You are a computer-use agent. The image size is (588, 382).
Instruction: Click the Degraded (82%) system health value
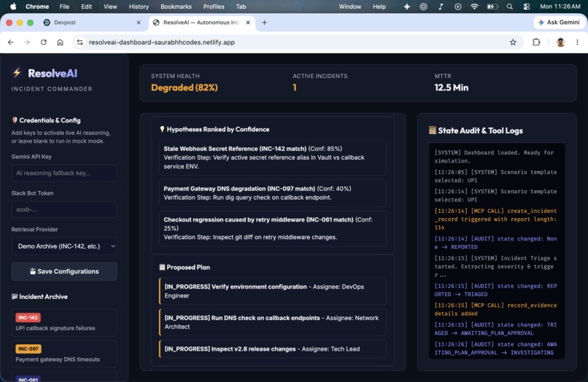(184, 87)
